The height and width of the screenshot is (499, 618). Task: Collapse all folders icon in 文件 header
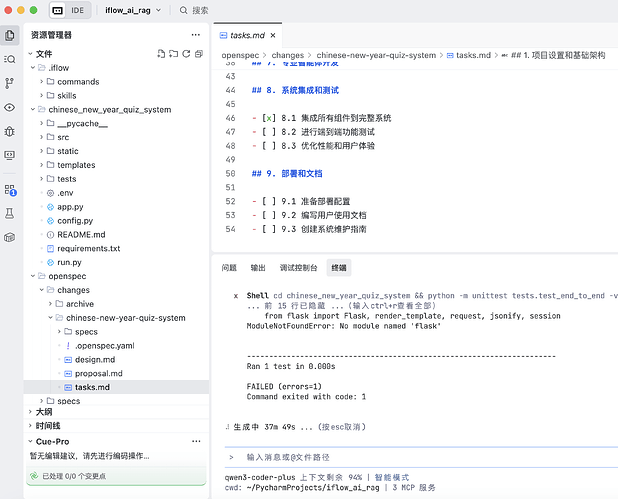click(x=199, y=54)
